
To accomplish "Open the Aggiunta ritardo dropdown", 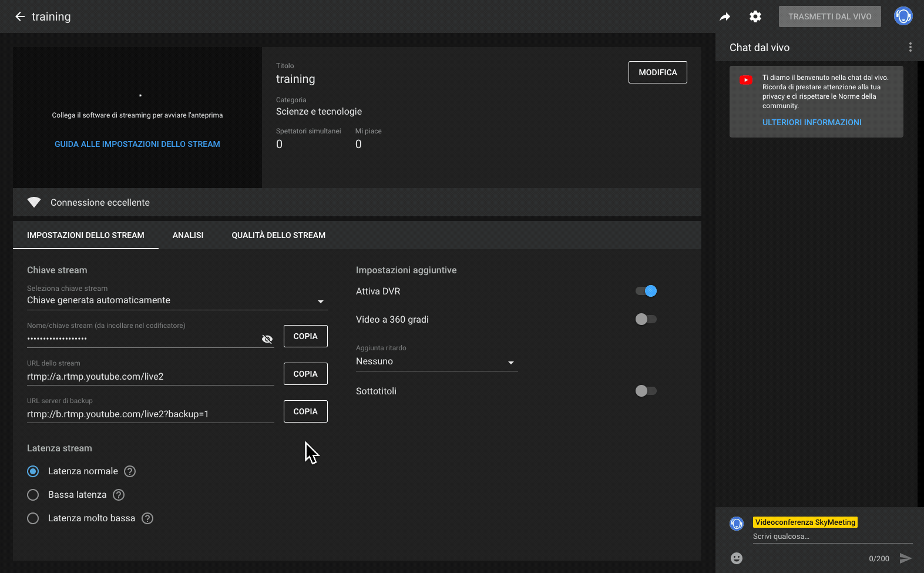I will click(x=436, y=362).
